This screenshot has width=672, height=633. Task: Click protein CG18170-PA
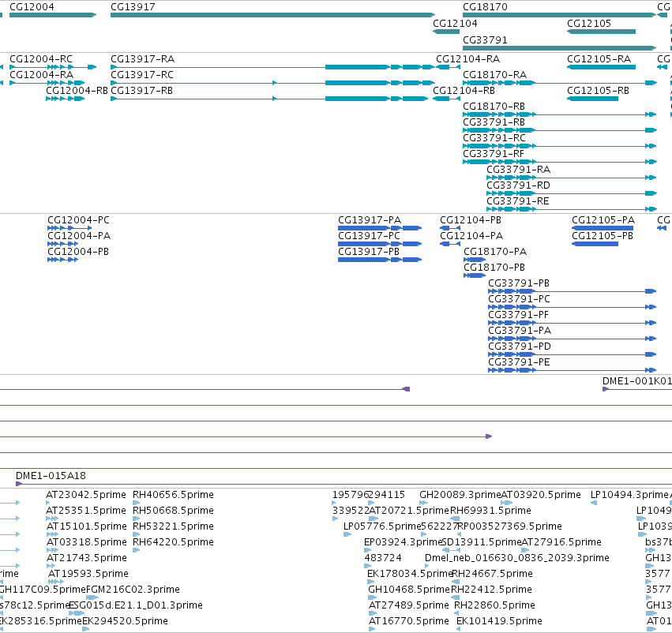(495, 252)
